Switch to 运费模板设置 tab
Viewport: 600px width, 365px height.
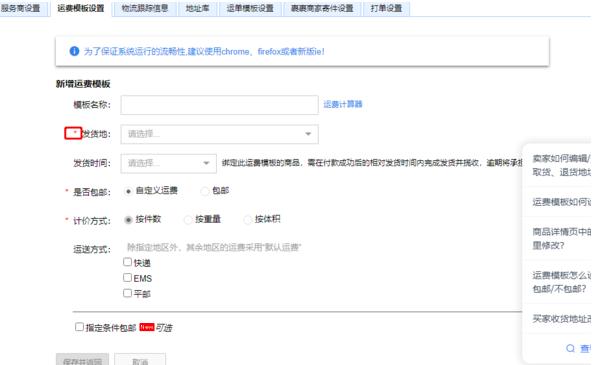point(81,8)
